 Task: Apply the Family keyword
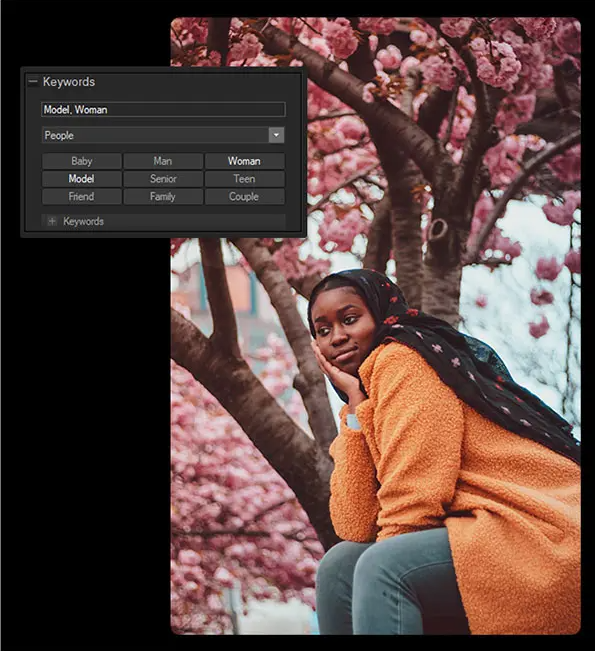(x=163, y=197)
